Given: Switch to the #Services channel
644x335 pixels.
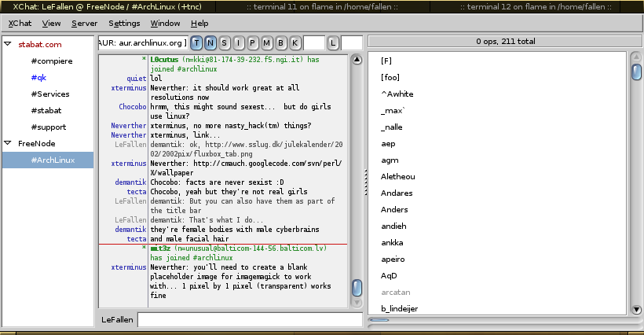Looking at the screenshot, I should click(x=50, y=94).
